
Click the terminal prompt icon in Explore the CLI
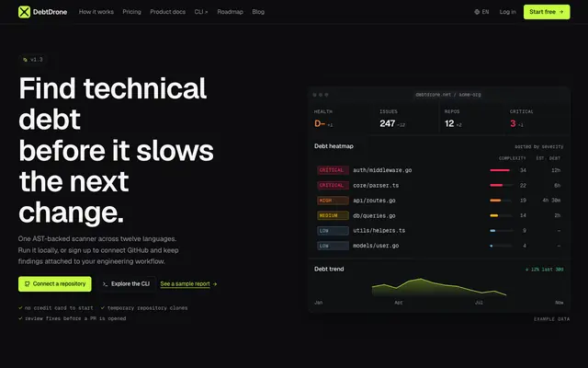[x=105, y=284]
